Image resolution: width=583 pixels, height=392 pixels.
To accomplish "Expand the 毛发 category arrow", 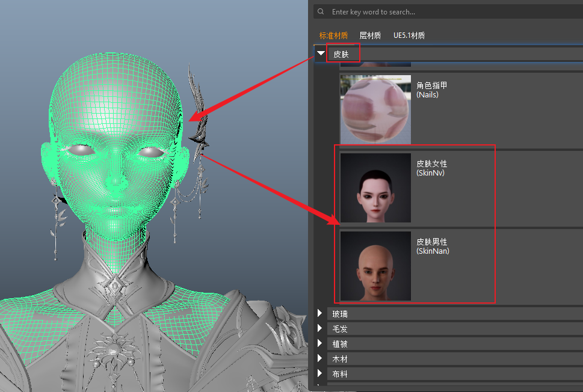I will click(x=320, y=328).
